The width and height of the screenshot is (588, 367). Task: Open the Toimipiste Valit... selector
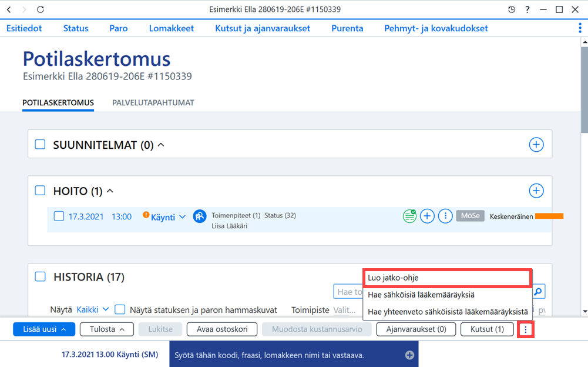coord(344,310)
